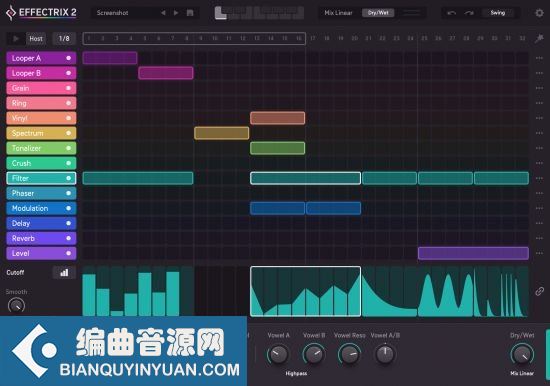Toggle the Vinyl effect power dot
This screenshot has height=386, width=550.
(69, 118)
